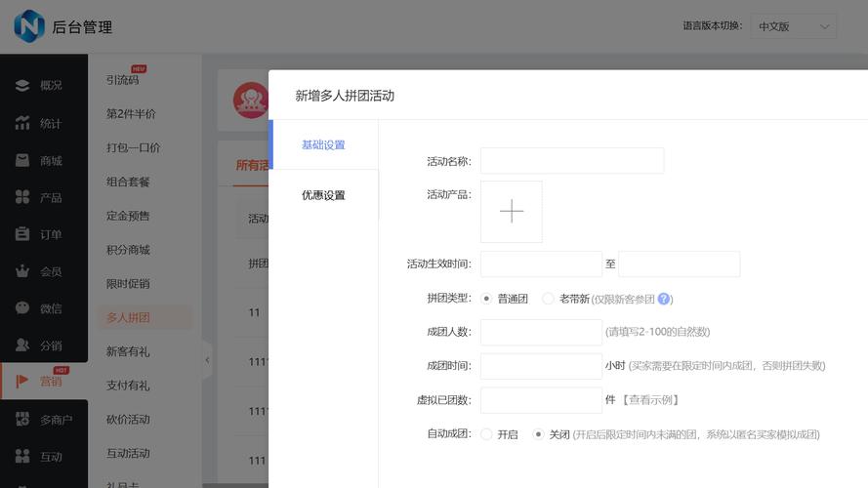
Task: Select 老带新 radio button
Action: click(548, 299)
